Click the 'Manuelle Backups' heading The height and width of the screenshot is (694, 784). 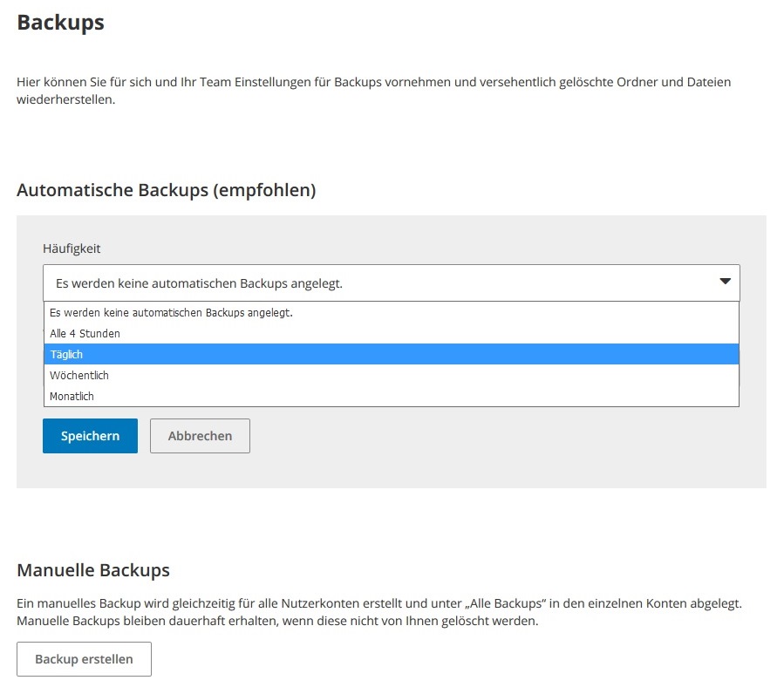93,570
